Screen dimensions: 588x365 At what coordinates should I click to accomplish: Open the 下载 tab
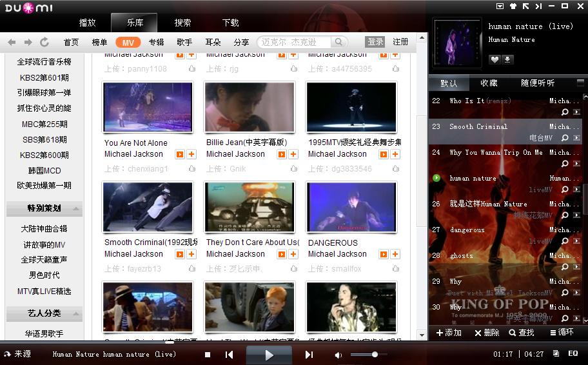click(230, 23)
